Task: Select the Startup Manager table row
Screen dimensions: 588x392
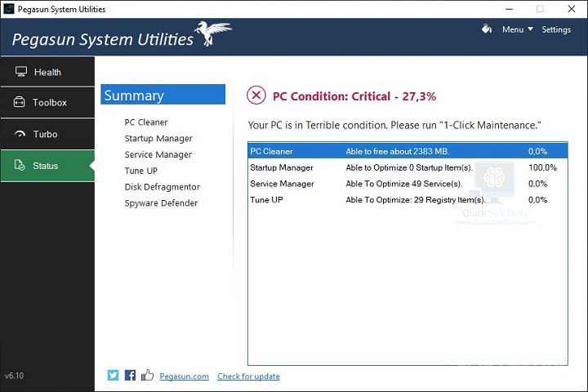Action: pyautogui.click(x=408, y=167)
